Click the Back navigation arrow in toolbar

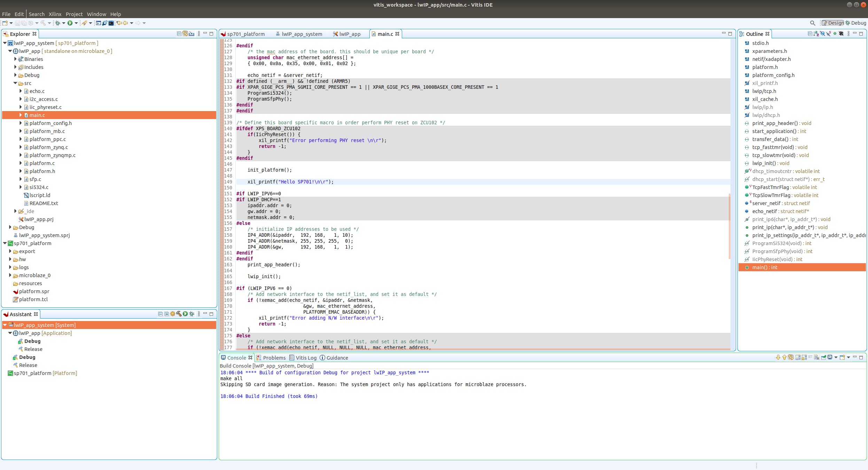point(125,23)
